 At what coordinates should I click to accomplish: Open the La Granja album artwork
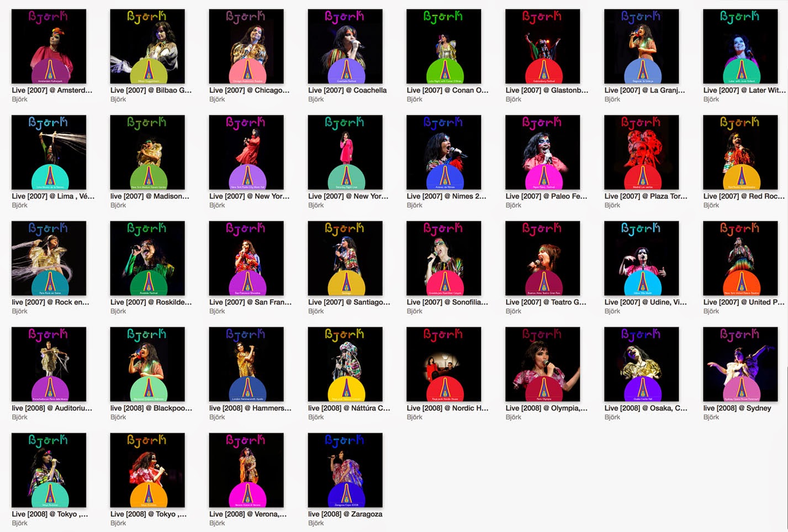point(642,46)
